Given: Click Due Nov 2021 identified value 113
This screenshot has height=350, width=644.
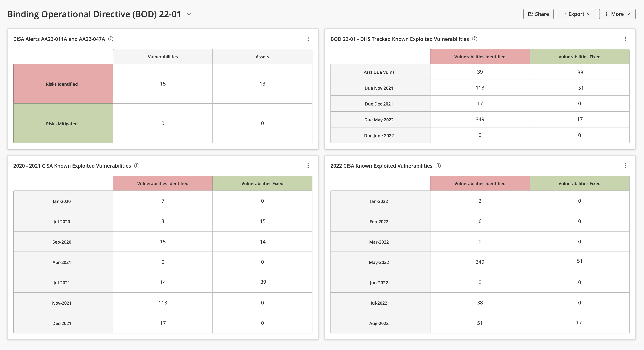Looking at the screenshot, I should (x=480, y=88).
